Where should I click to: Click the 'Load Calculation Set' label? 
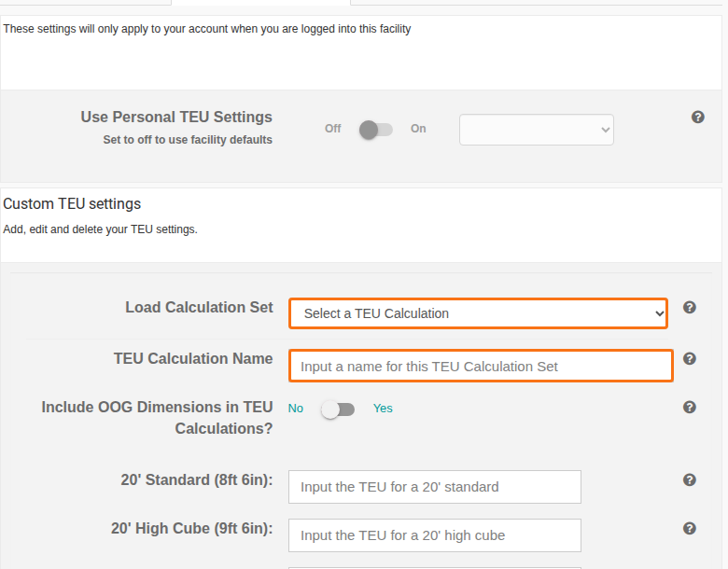(199, 307)
